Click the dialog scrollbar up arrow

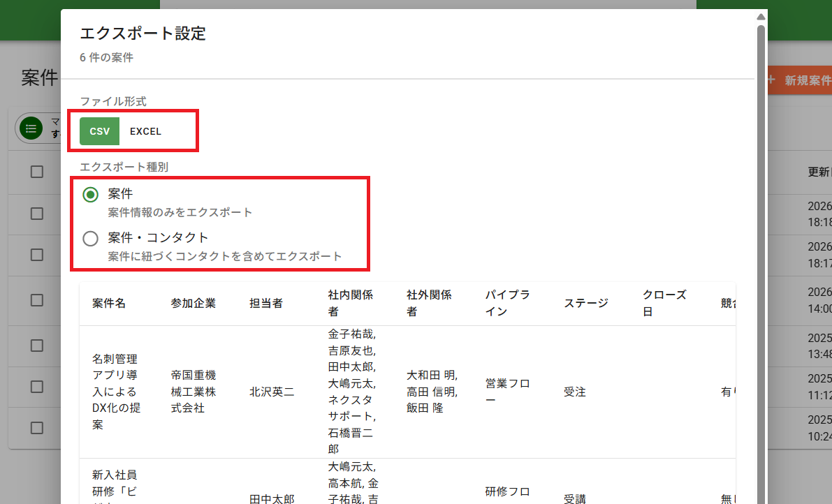[761, 16]
